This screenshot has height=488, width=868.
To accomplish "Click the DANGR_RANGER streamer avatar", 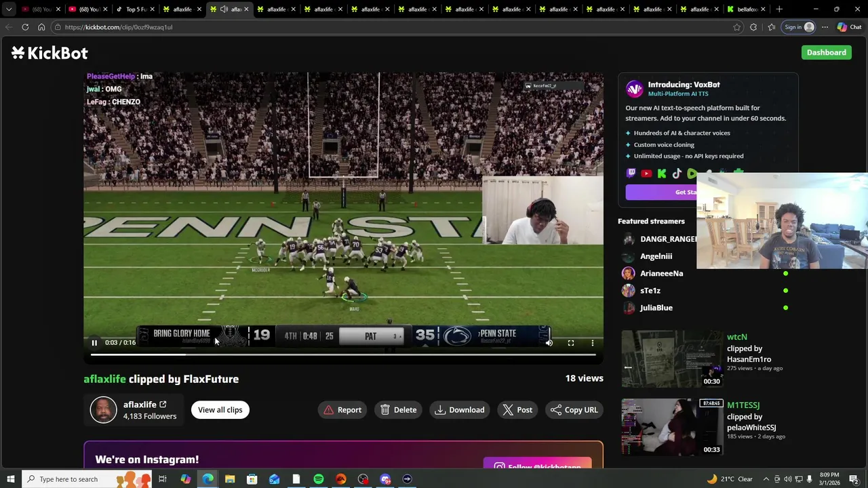I will click(x=629, y=239).
